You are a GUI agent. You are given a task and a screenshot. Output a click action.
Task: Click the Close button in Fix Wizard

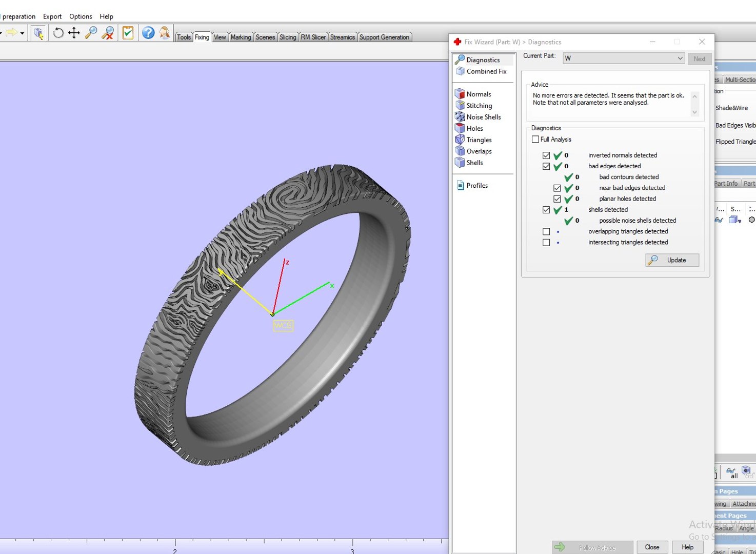pos(652,547)
